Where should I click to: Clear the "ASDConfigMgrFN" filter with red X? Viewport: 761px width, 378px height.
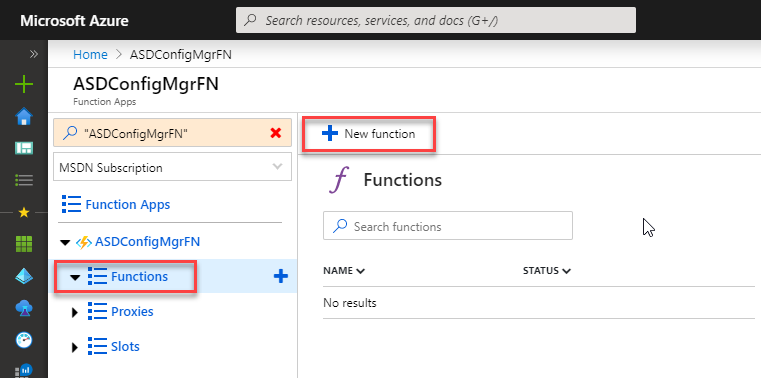(276, 133)
